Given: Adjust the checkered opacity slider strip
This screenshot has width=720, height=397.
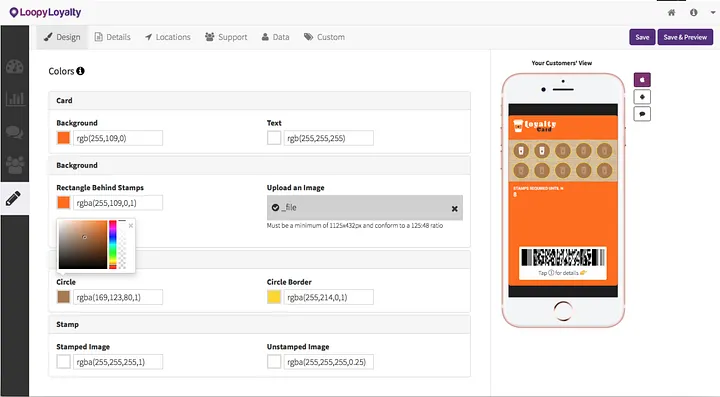Looking at the screenshot, I should [122, 245].
